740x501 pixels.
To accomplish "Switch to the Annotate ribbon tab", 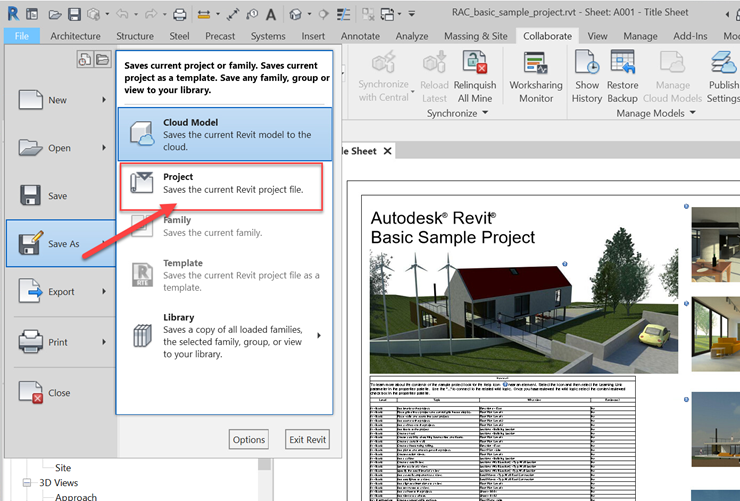I will (x=360, y=36).
